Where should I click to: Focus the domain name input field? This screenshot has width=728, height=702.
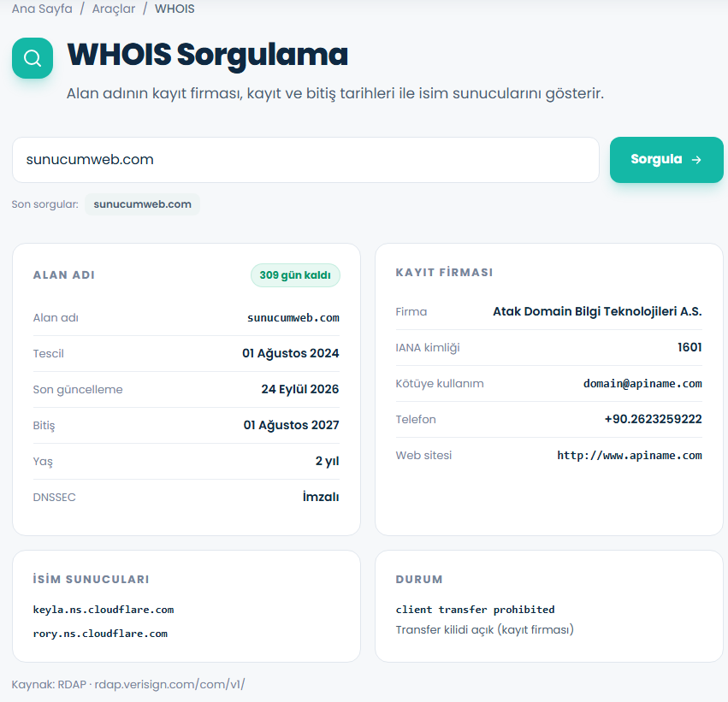[x=305, y=160]
